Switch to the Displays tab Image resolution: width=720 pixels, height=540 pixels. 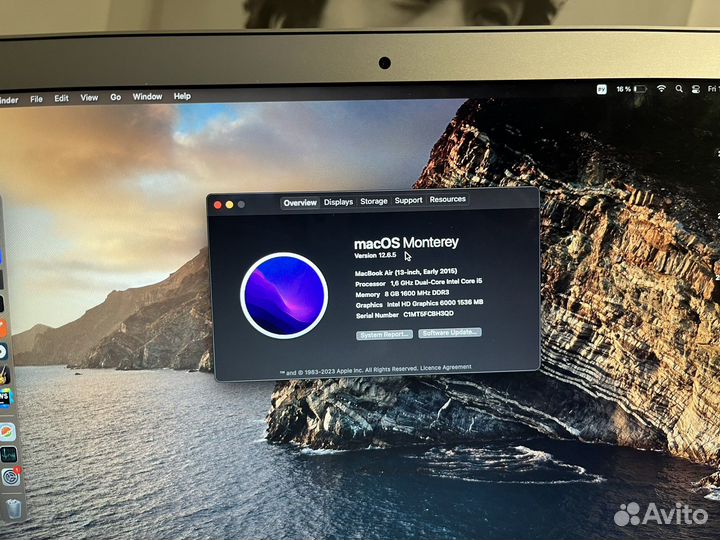tap(338, 202)
